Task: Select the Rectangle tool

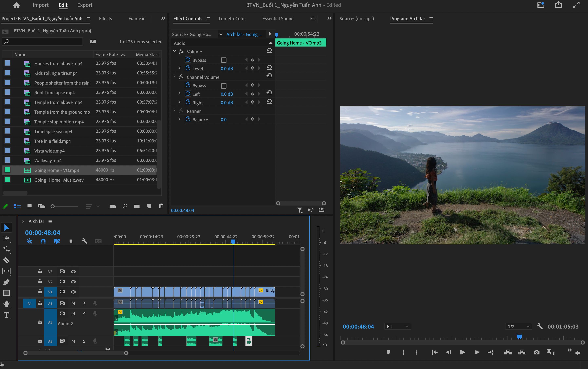Action: [x=6, y=293]
